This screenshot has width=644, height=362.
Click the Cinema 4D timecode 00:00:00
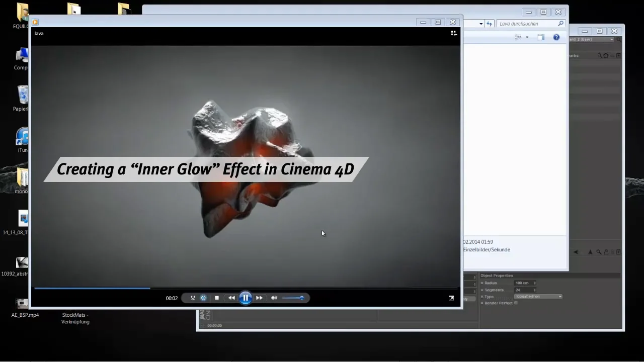coord(215,326)
